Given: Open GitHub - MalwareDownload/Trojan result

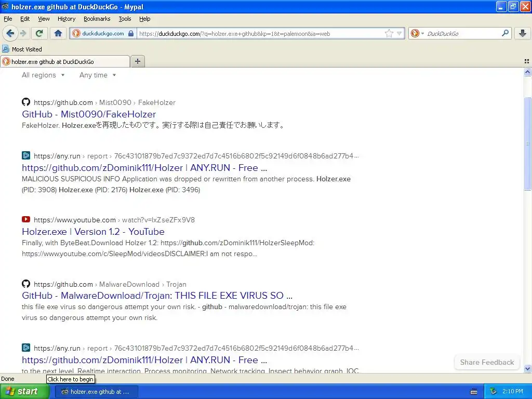Looking at the screenshot, I should [x=157, y=296].
